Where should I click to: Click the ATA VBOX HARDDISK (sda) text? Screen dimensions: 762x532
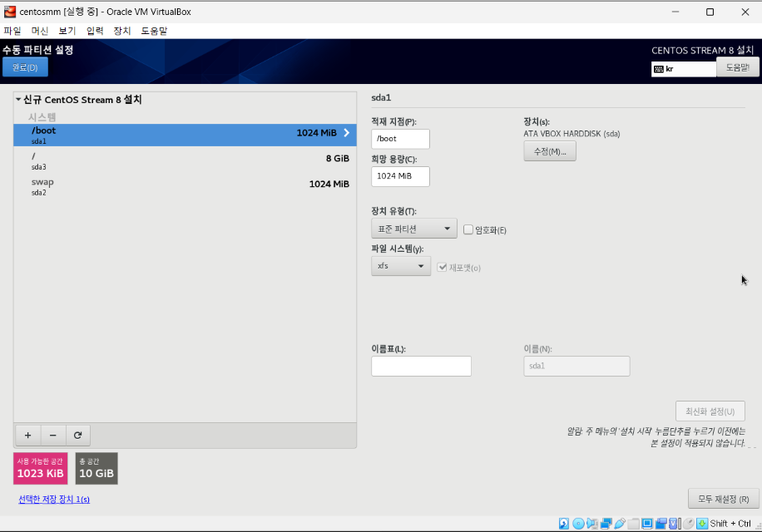pos(571,134)
